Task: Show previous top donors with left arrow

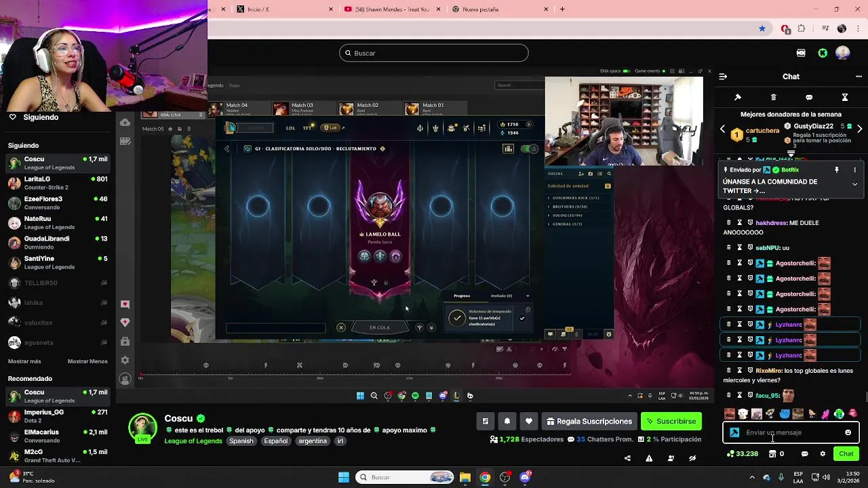Action: coord(722,129)
